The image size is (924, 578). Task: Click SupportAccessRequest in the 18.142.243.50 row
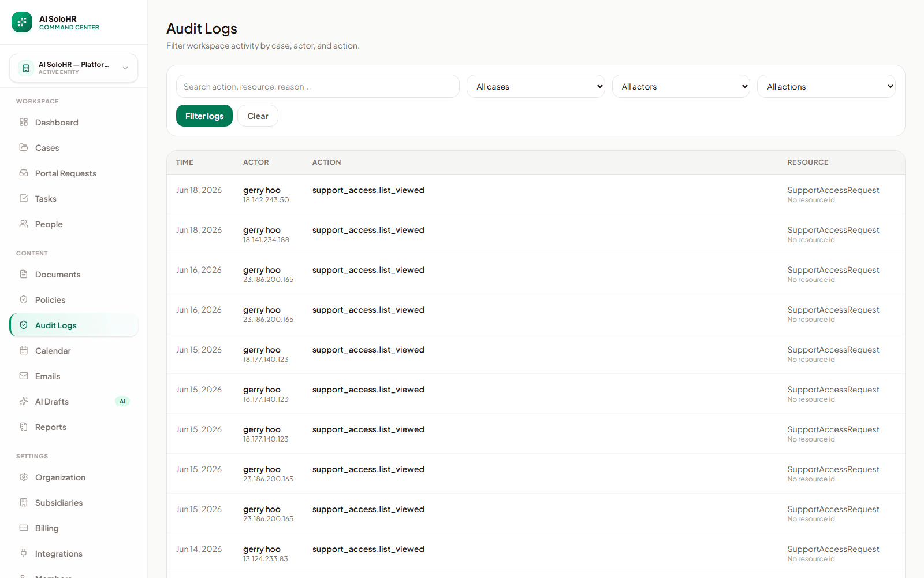[833, 190]
